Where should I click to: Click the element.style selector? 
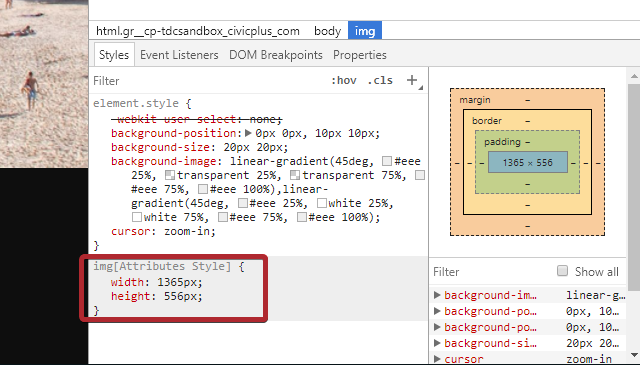(136, 103)
